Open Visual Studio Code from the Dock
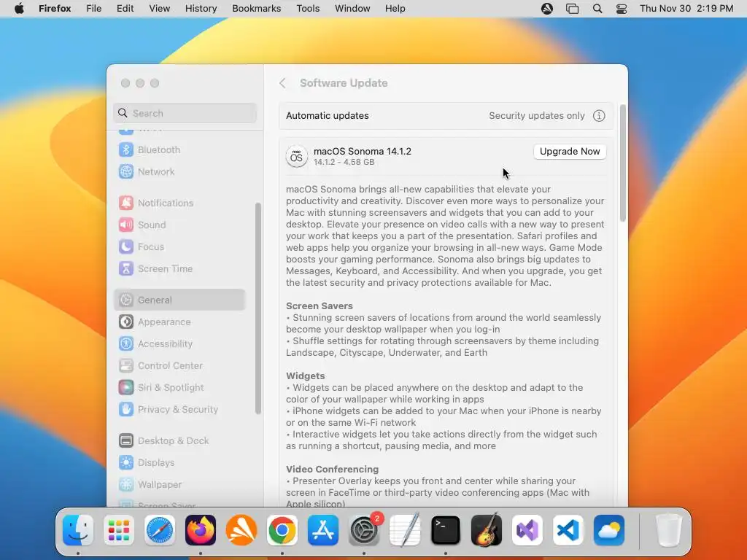The width and height of the screenshot is (747, 560). (x=568, y=530)
